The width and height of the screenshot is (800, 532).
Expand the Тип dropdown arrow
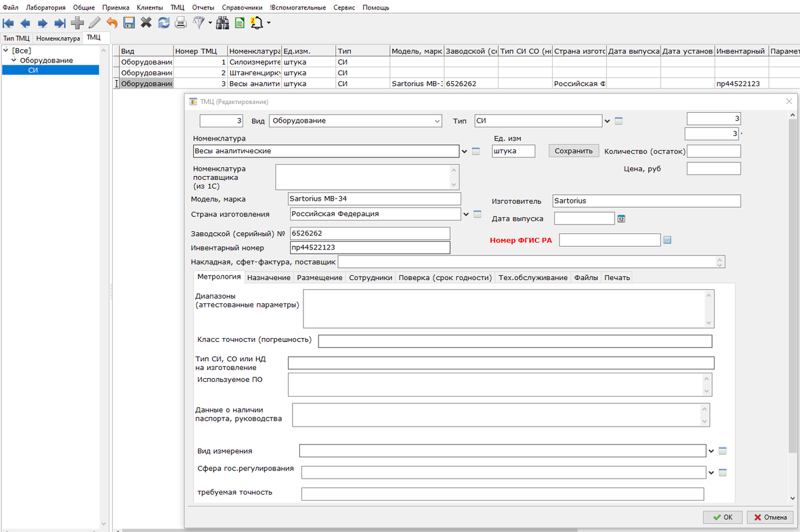(607, 121)
